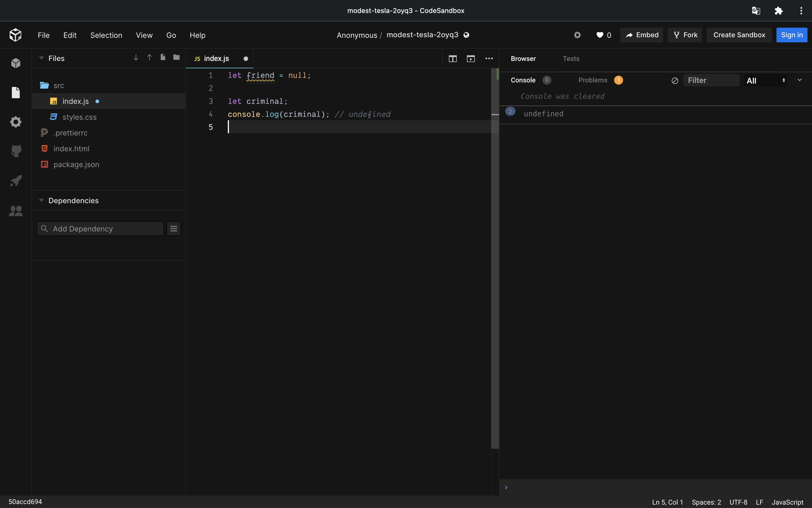Screen dimensions: 812x508
Task: Open .prettierrc in the file tree
Action: [x=109, y=133]
